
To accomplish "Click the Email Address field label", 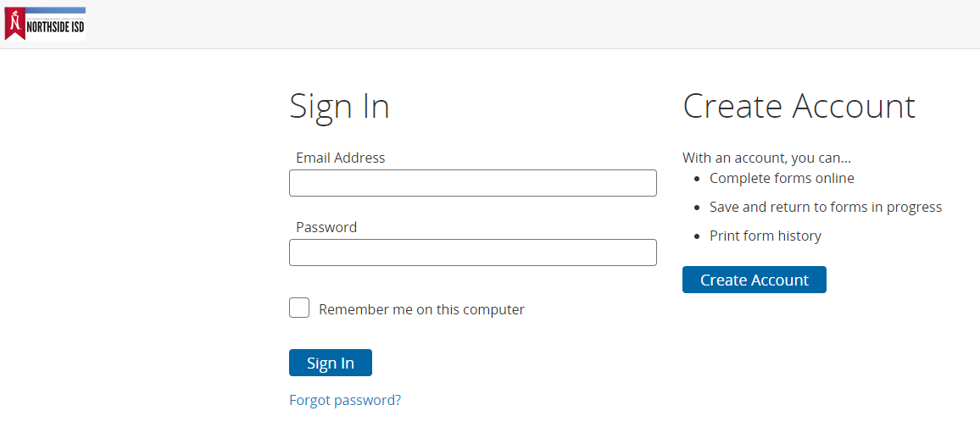I will click(x=340, y=158).
